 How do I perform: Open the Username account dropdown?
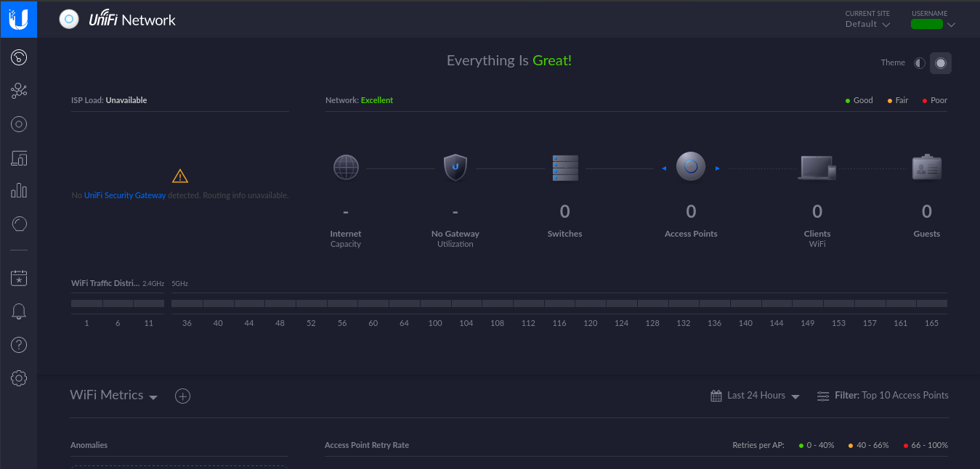point(933,24)
